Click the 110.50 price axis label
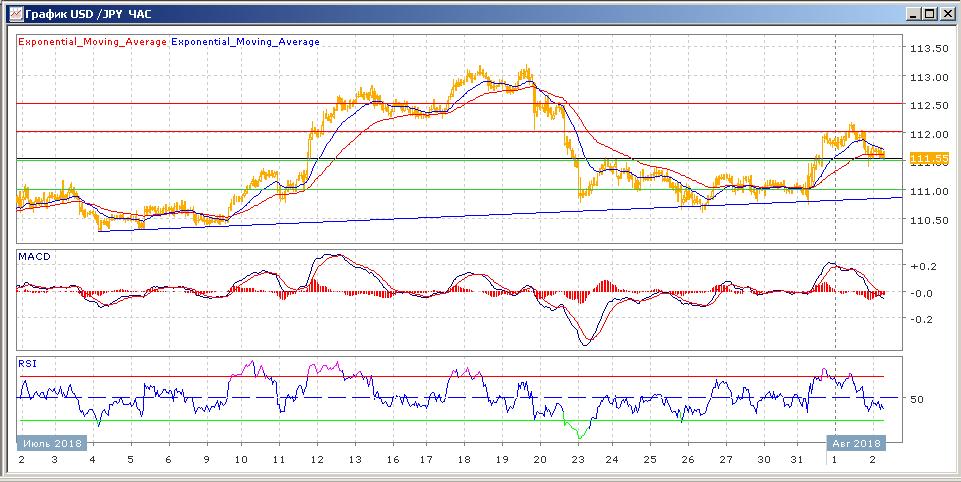 pyautogui.click(x=927, y=220)
